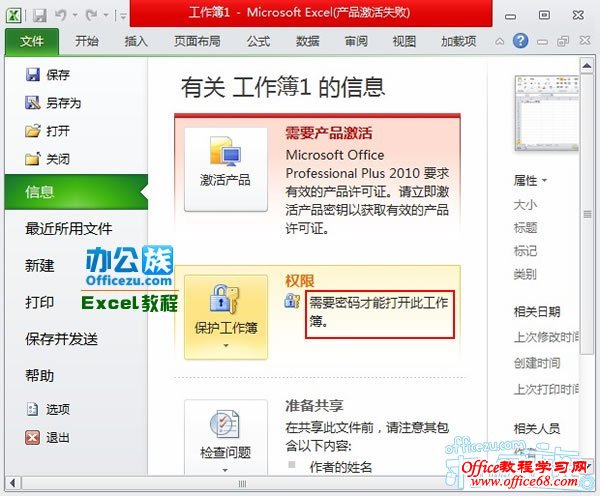Collapse the ribbon with the caret icon
This screenshot has height=496, width=600.
[x=499, y=41]
